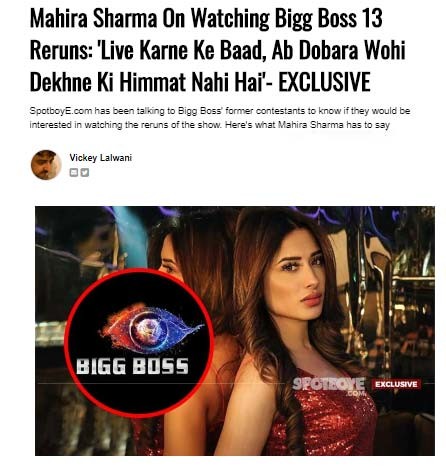Open the Vickey Lalwani author name link

(x=101, y=158)
